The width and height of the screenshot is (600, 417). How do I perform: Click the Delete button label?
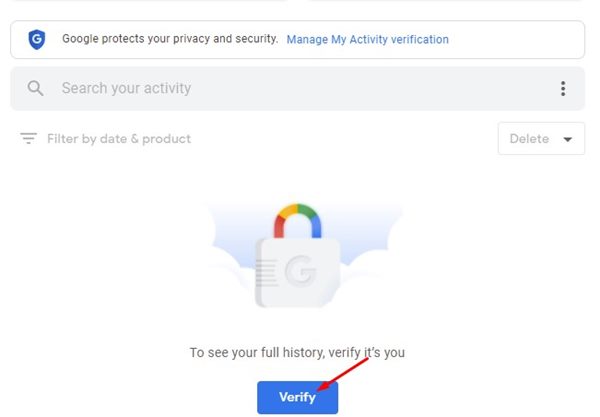529,138
